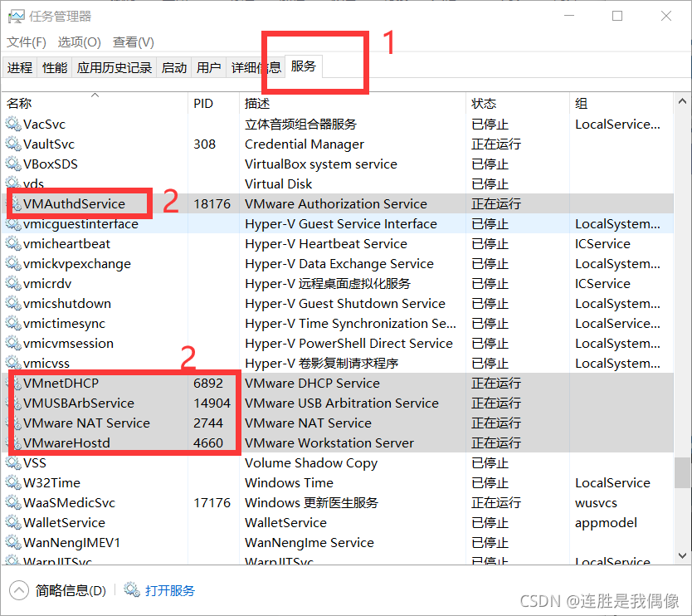Click PID 17176 cell

212,502
